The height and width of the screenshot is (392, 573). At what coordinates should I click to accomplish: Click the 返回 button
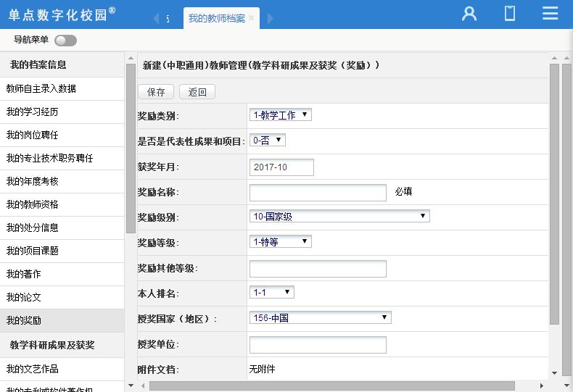pyautogui.click(x=197, y=91)
